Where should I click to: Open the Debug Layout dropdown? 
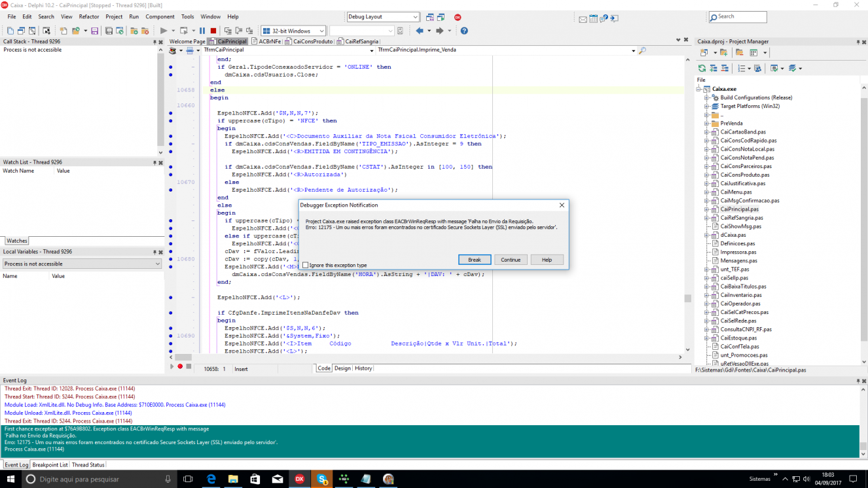383,17
